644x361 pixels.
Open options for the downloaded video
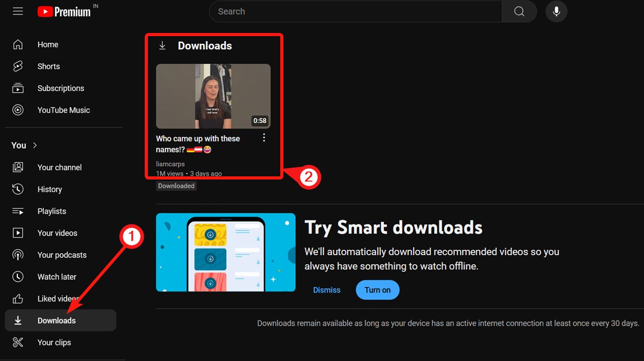point(264,137)
